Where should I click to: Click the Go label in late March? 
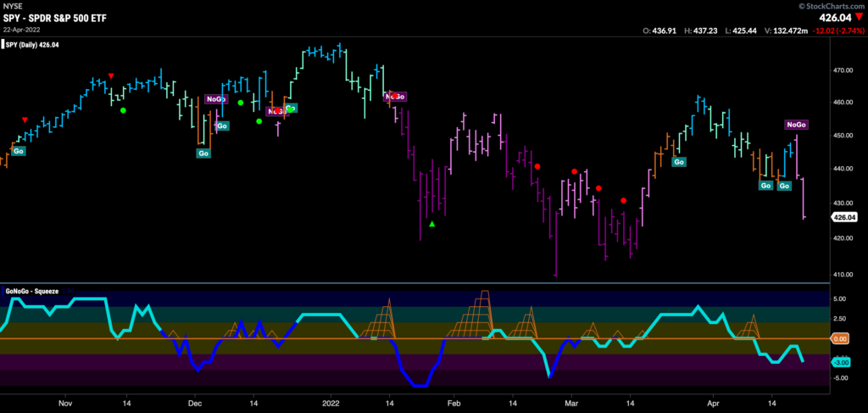pos(679,162)
